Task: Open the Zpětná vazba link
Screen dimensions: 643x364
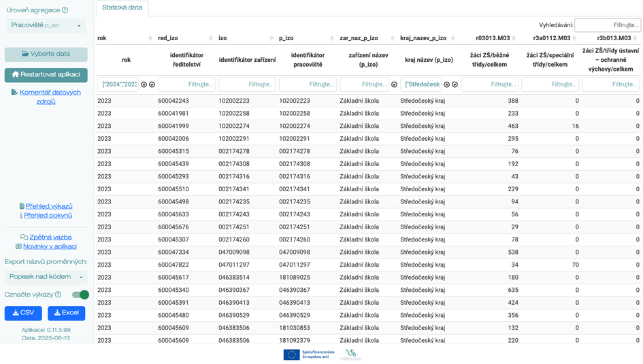Action: point(50,237)
